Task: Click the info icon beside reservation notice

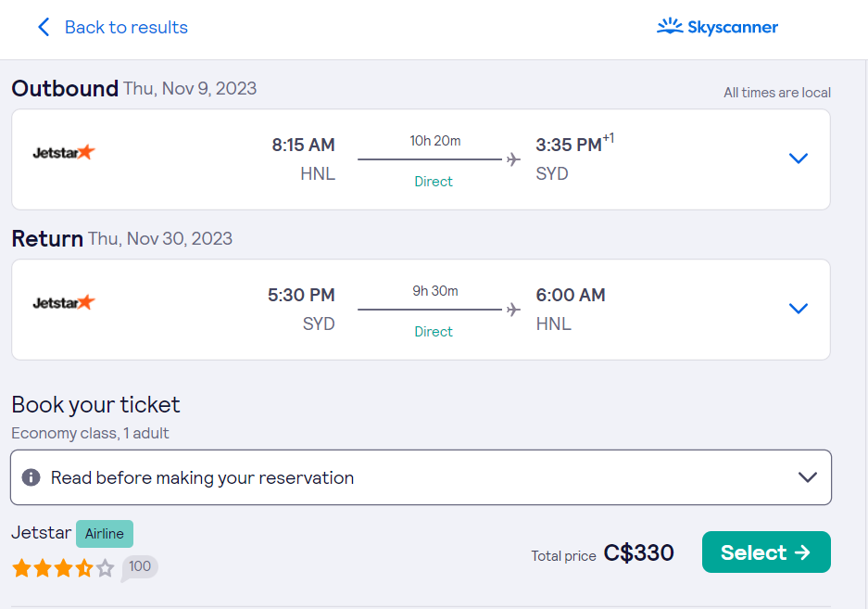Action: [x=31, y=477]
